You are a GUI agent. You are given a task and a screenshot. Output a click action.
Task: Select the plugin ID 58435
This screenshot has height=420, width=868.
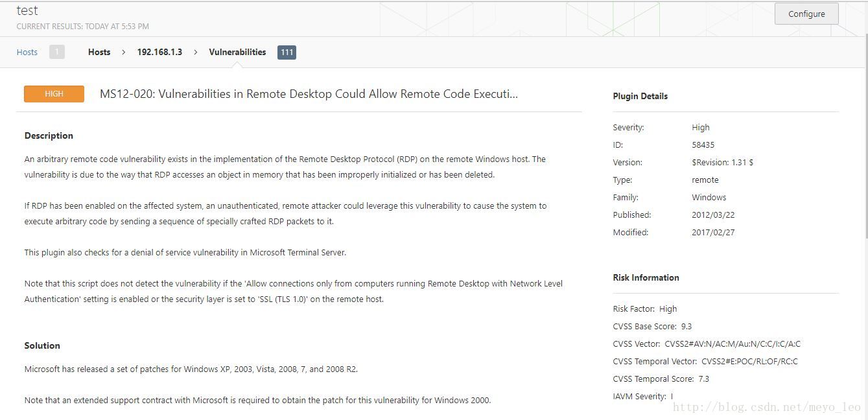tap(703, 145)
